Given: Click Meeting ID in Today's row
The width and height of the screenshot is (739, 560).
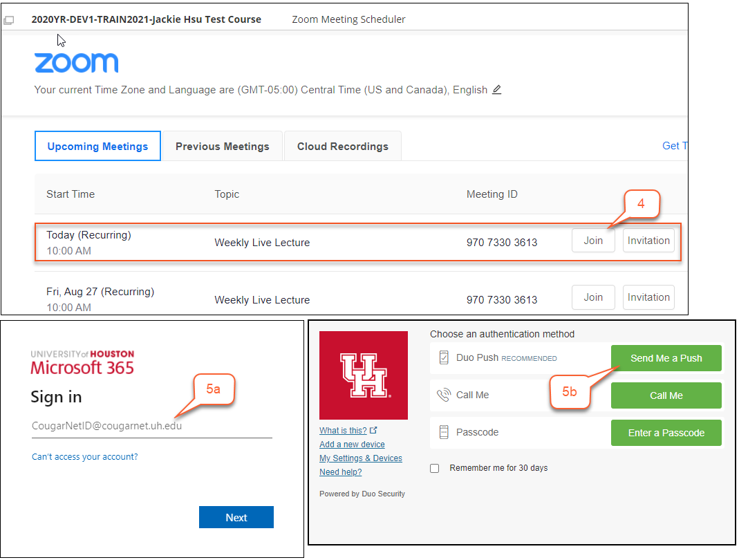Looking at the screenshot, I should coord(502,242).
